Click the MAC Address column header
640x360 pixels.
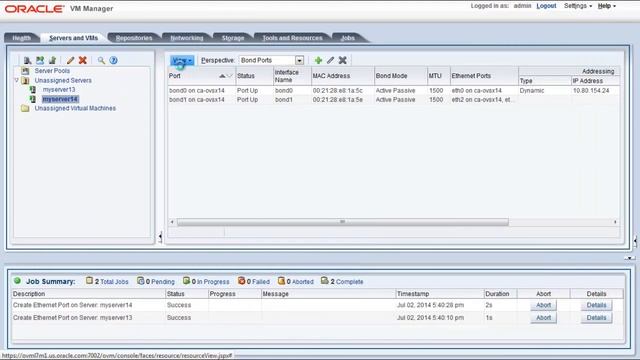point(342,76)
